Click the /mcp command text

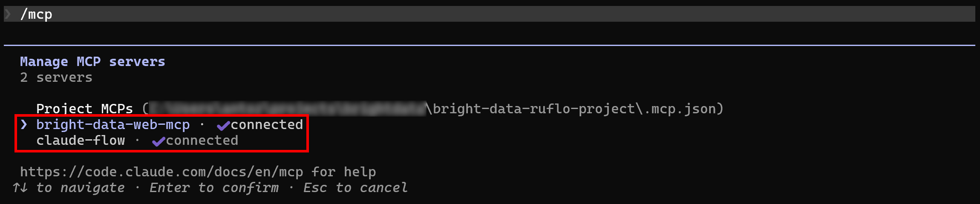[x=36, y=14]
